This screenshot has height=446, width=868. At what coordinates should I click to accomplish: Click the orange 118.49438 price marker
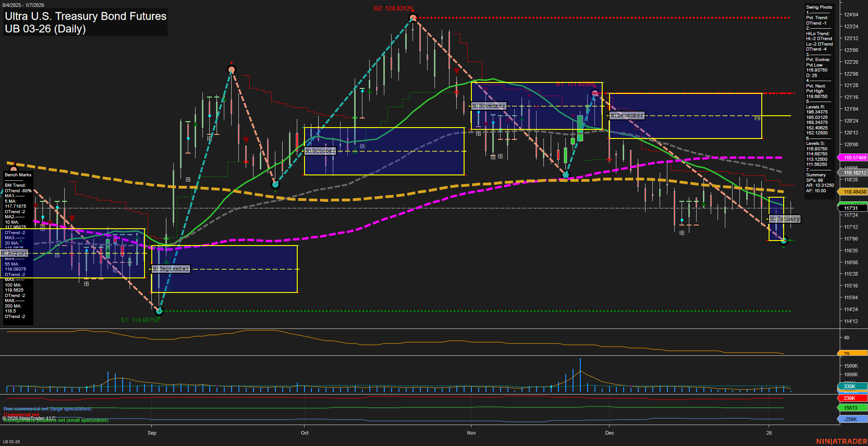point(853,192)
